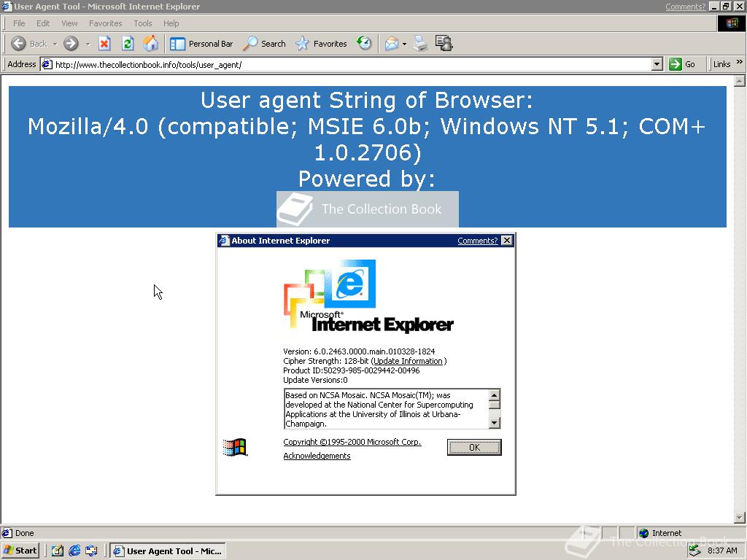Viewport: 747px width, 560px height.
Task: Click the 8:37 AM system clock
Action: point(722,551)
